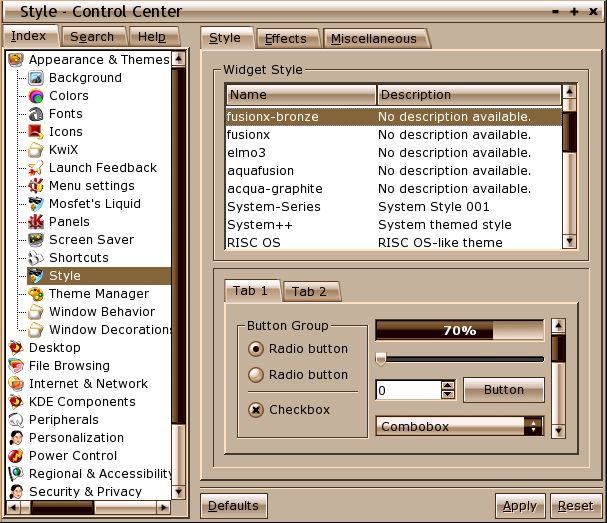Screen dimensions: 607x523
Task: Decrease the spinbox value with down arrow
Action: [x=448, y=394]
